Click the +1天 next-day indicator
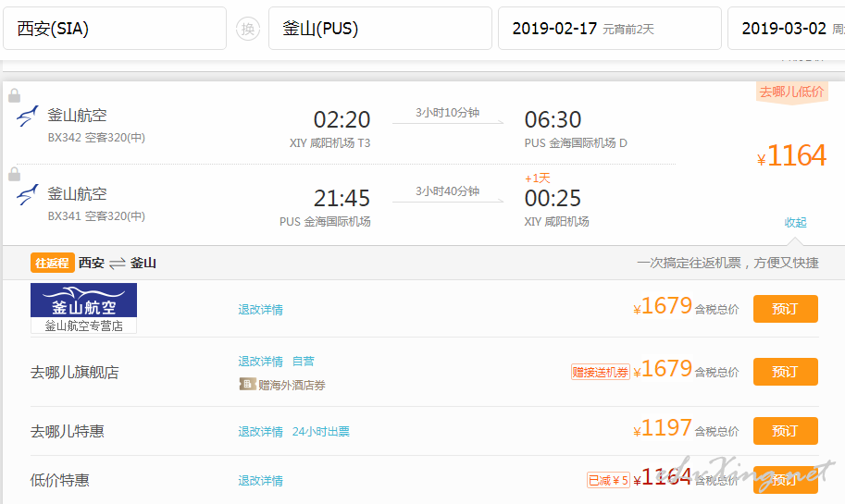 [538, 178]
